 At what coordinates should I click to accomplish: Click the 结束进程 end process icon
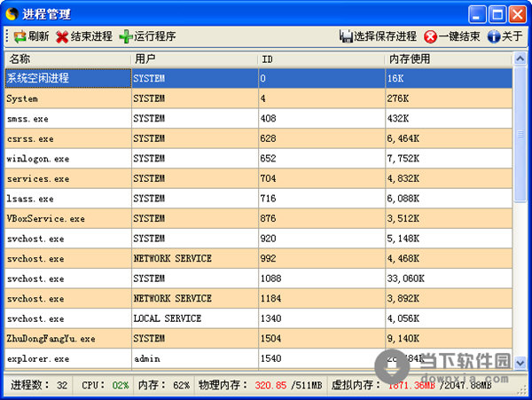click(x=62, y=36)
